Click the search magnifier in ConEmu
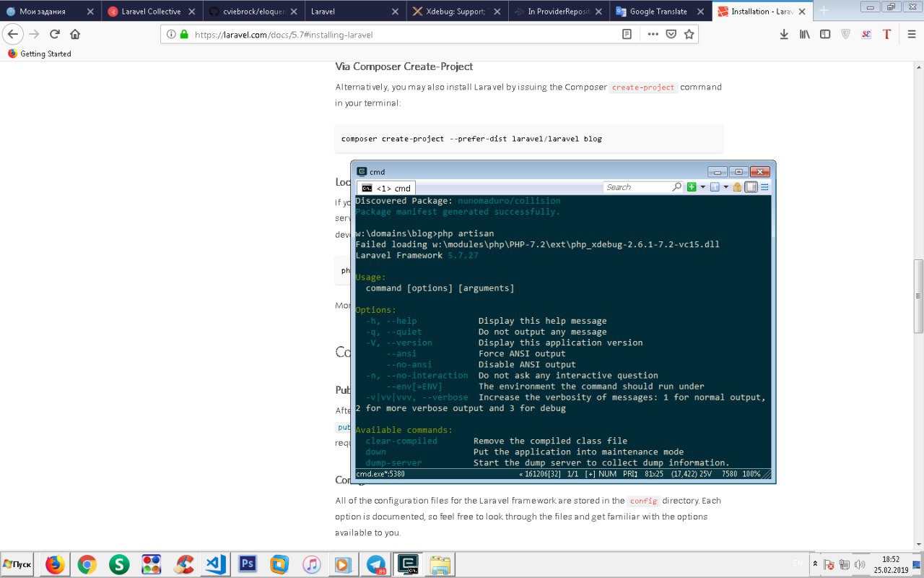Viewport: 924px width, 578px height. (676, 187)
